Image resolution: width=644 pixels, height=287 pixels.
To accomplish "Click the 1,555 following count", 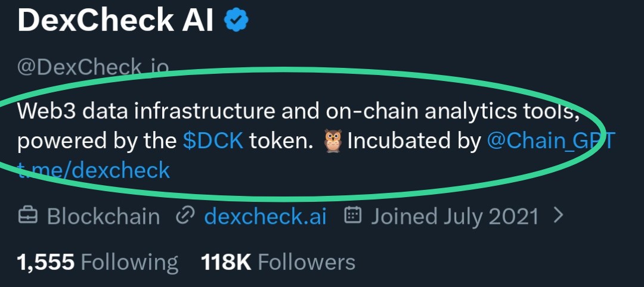I will (46, 262).
